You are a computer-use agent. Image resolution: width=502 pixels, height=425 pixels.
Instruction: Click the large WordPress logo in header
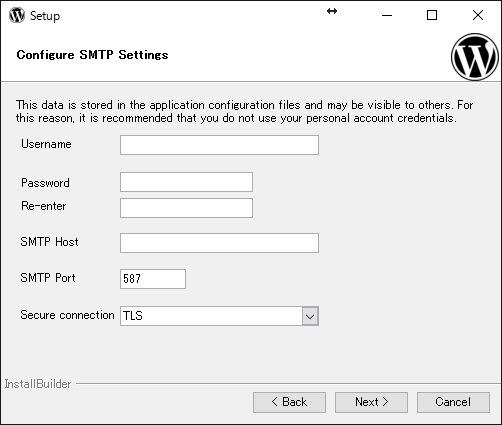click(x=475, y=57)
